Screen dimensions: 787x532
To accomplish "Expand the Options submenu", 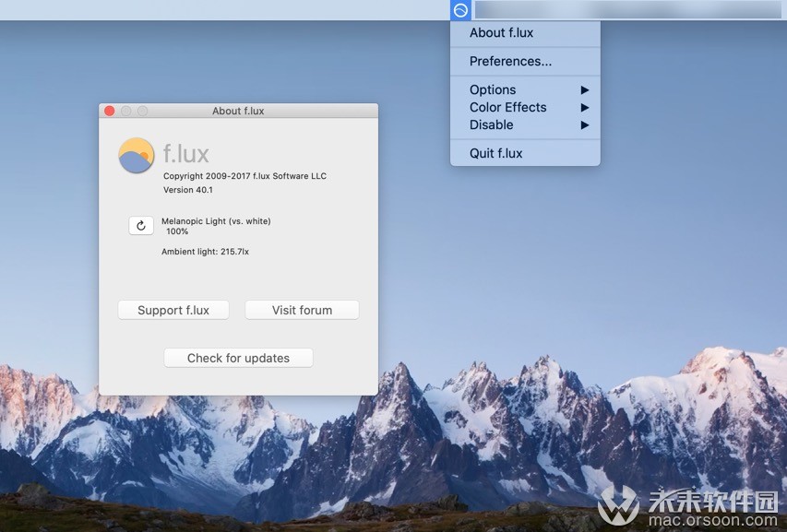I will click(x=492, y=89).
